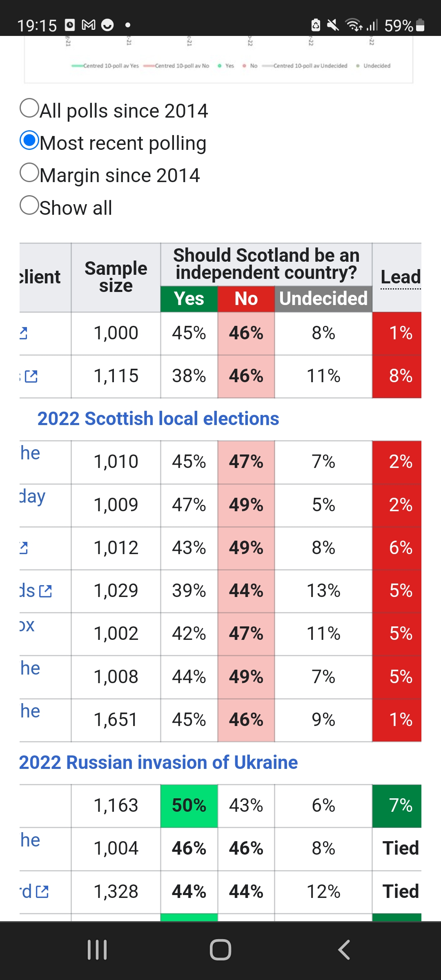Open the recent apps navigation button
The height and width of the screenshot is (980, 441).
[x=97, y=950]
